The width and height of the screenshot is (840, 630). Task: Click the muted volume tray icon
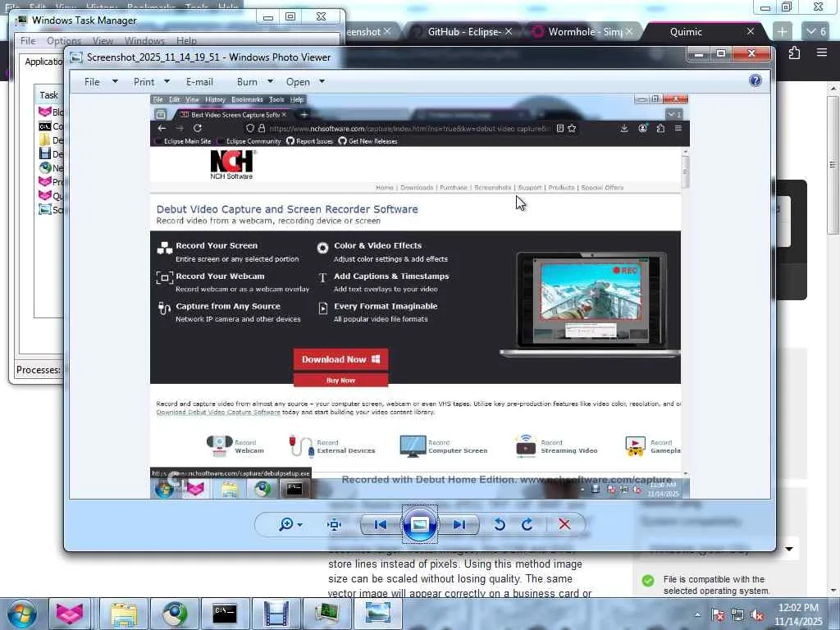[x=757, y=615]
